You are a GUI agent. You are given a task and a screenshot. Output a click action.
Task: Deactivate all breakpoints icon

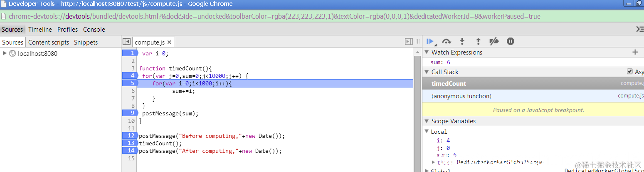(x=494, y=41)
